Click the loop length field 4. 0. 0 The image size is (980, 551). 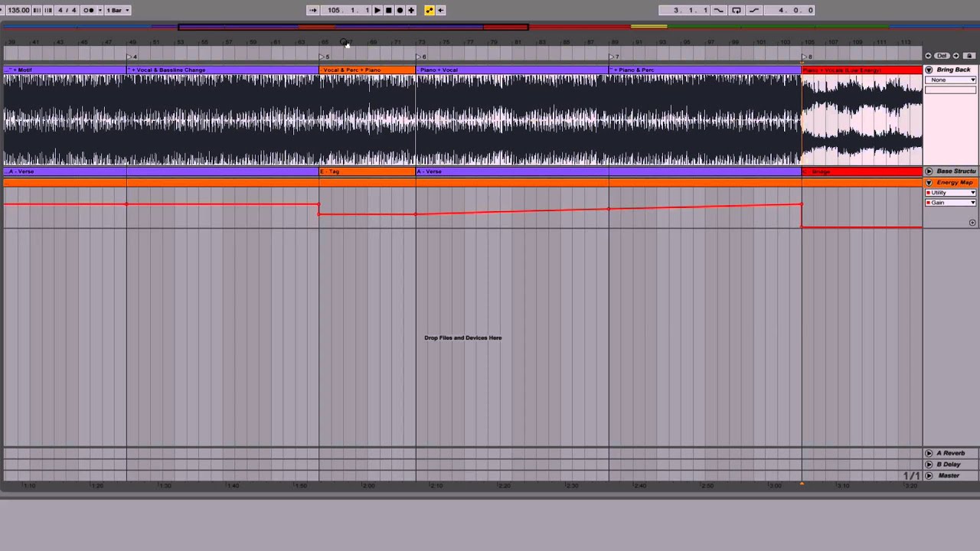(789, 10)
